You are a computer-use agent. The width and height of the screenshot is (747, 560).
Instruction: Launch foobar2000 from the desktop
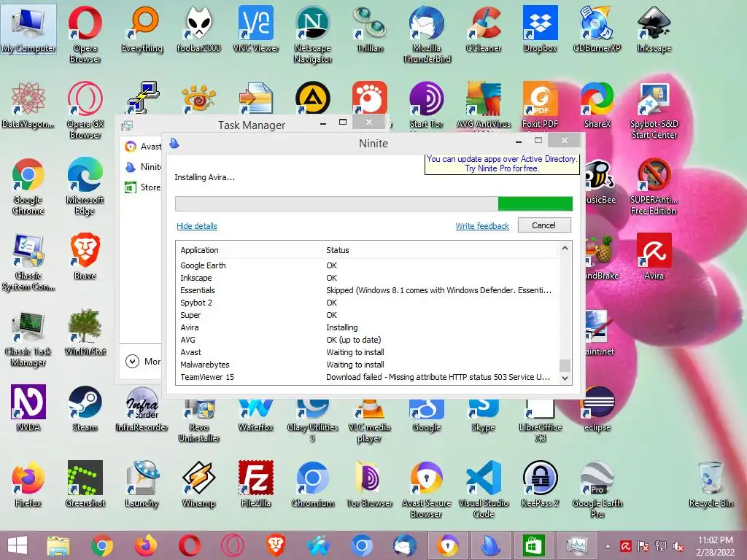(x=198, y=28)
